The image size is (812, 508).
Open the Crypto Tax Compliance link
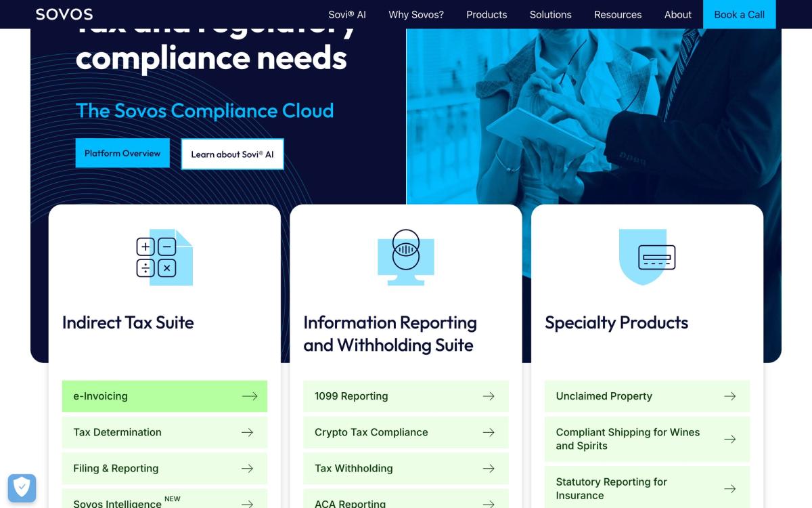pos(406,432)
